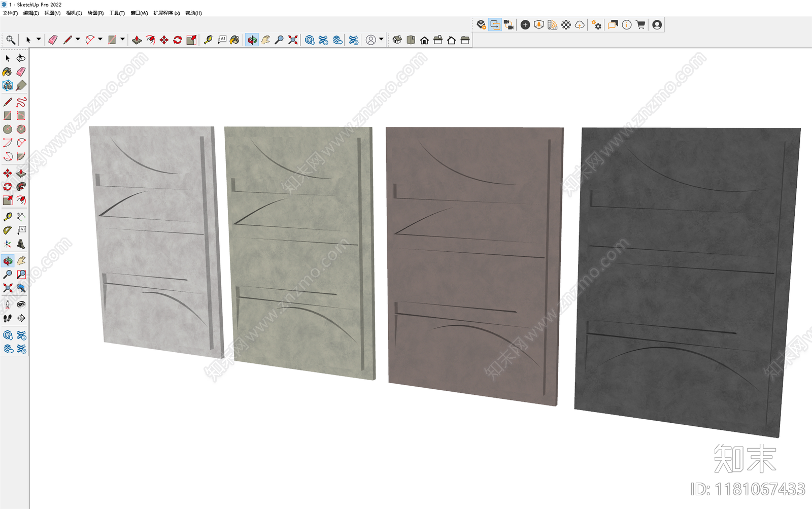Open the Enscape Material Editor icon

[566, 24]
